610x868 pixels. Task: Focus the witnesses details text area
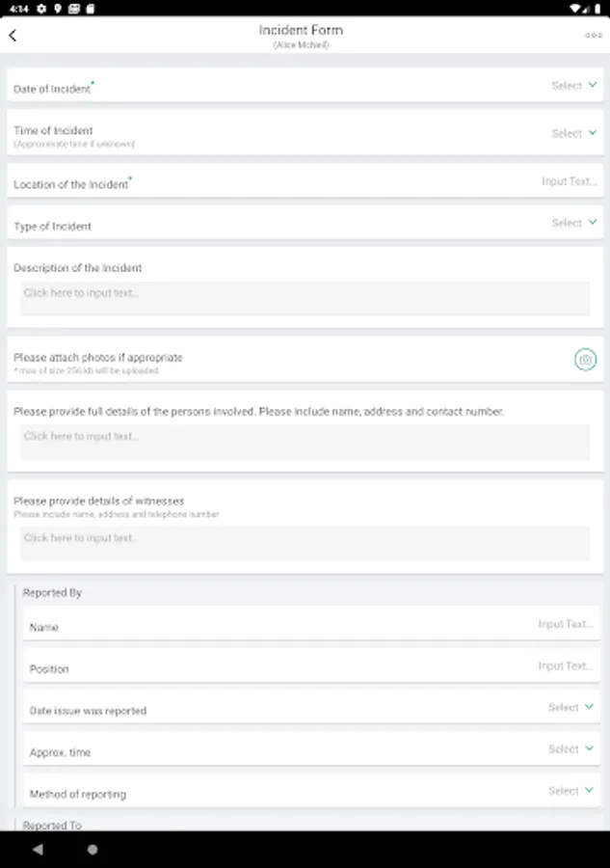305,543
